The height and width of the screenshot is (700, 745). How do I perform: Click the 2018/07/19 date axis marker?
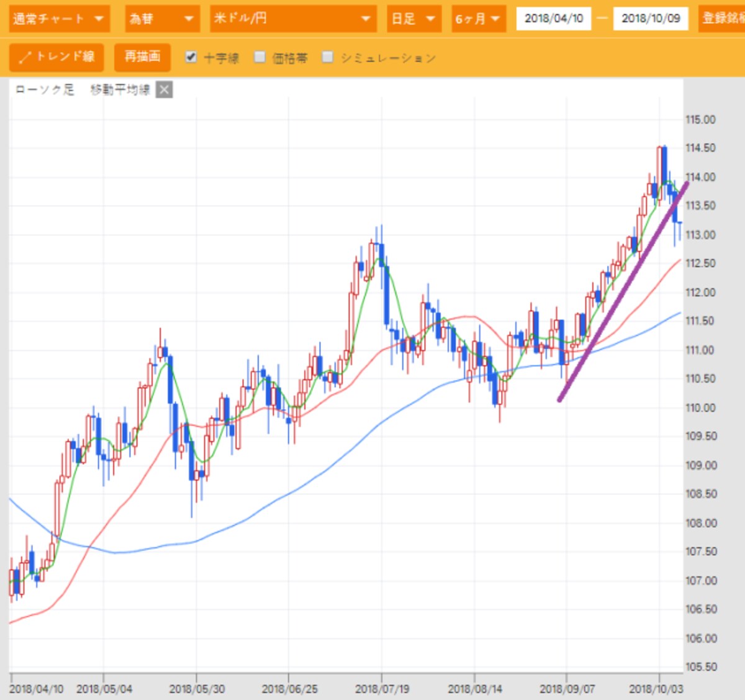pos(382,689)
